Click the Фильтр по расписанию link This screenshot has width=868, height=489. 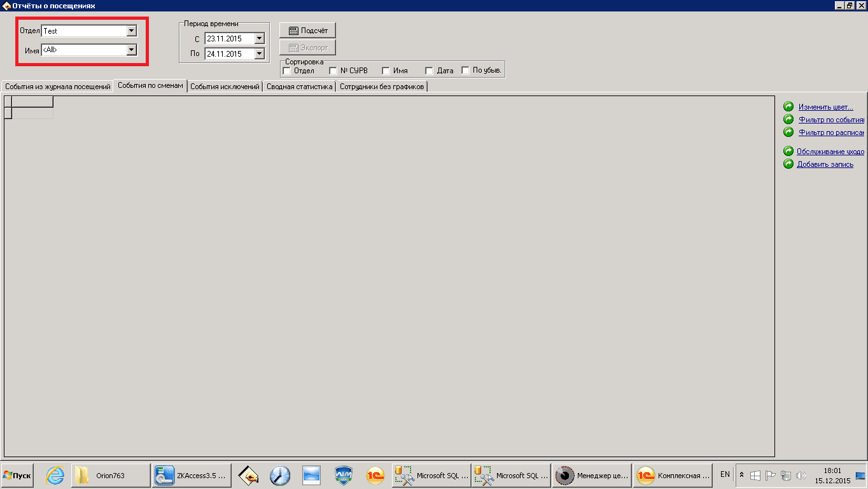(830, 132)
